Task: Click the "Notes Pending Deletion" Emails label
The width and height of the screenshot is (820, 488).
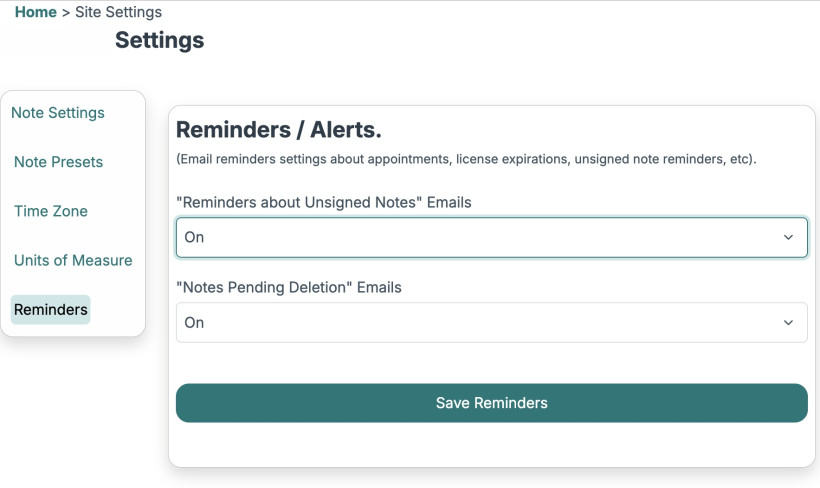Action: tap(288, 287)
